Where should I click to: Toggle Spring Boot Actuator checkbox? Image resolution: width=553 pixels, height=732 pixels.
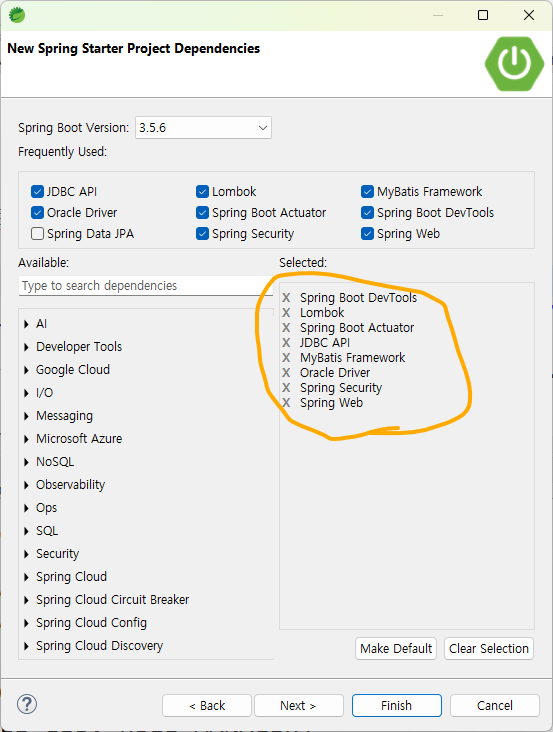[203, 212]
